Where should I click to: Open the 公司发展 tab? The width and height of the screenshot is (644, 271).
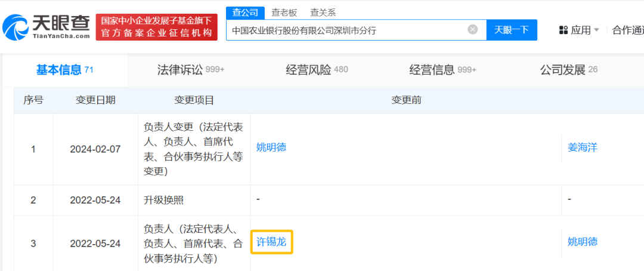tap(569, 70)
